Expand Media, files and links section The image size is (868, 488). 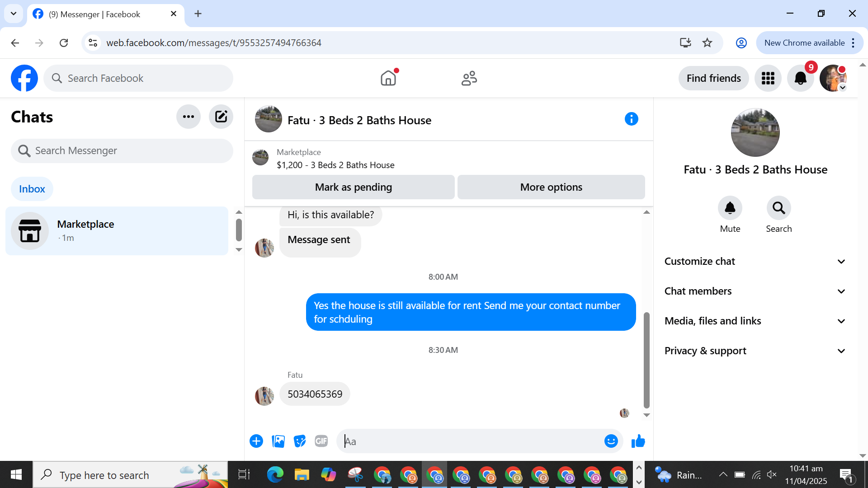coord(754,321)
